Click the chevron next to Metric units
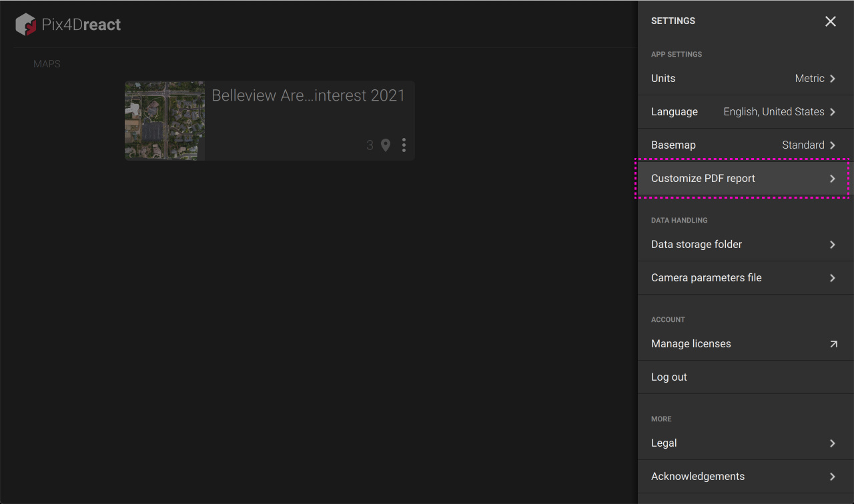 [x=833, y=79]
